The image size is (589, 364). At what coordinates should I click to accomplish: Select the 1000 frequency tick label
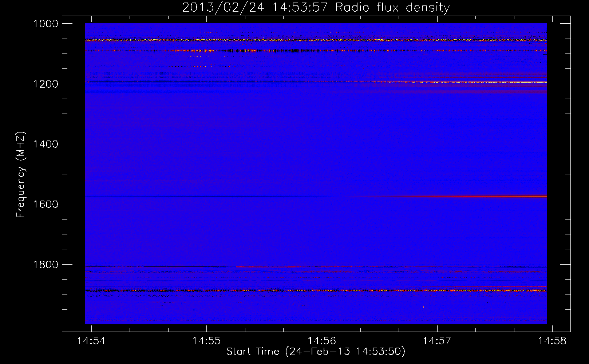tap(46, 24)
